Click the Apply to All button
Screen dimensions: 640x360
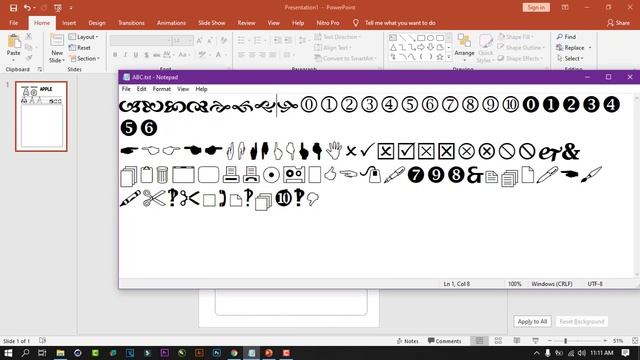click(x=532, y=322)
